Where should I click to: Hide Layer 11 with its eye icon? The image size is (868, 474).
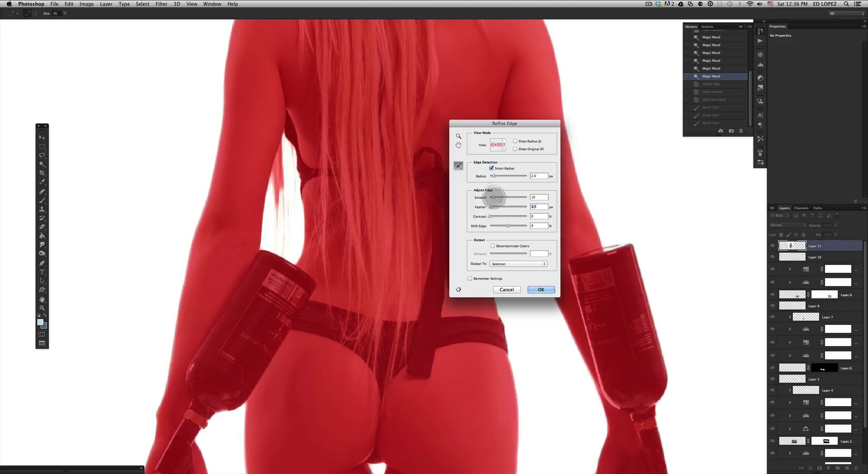pyautogui.click(x=772, y=246)
